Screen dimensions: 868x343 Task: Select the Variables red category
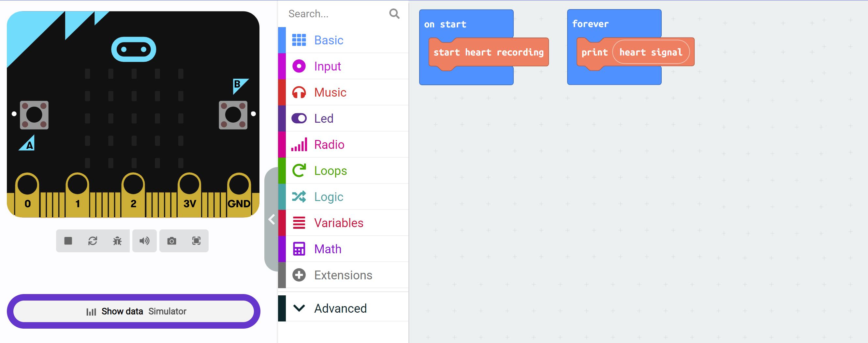point(343,223)
